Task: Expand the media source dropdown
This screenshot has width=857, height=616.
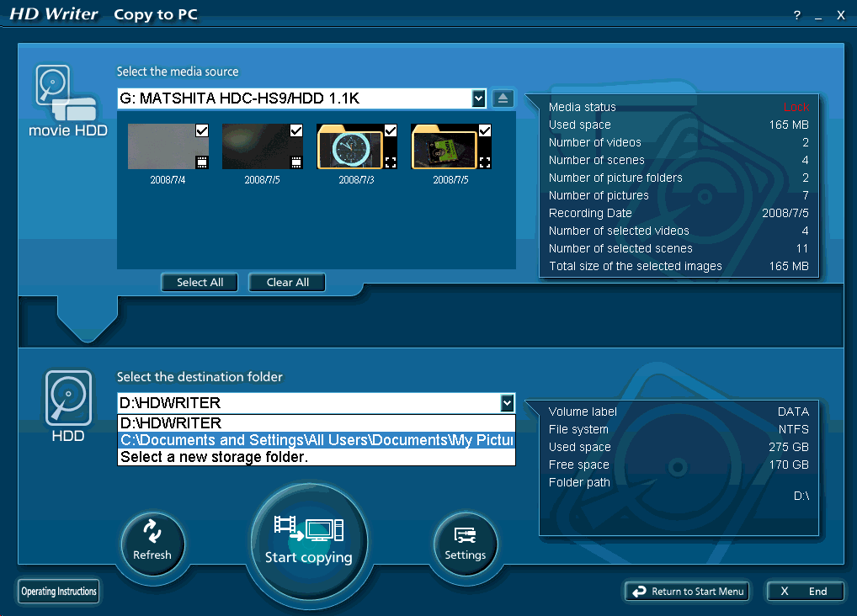Action: pyautogui.click(x=478, y=98)
